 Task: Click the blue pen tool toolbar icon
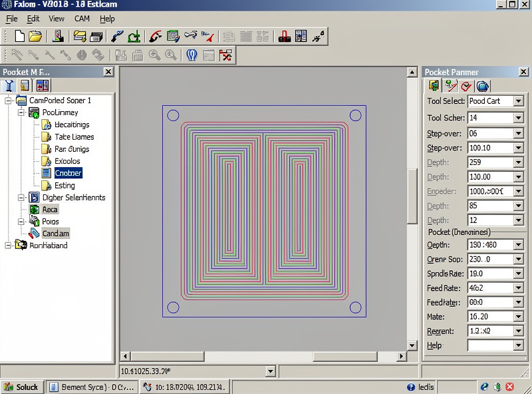[x=117, y=36]
